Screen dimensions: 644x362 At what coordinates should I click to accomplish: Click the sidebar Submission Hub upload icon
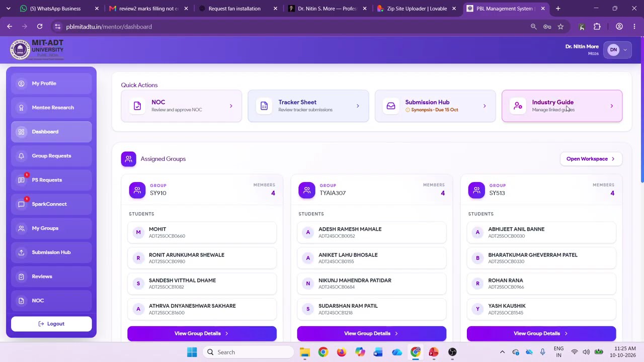click(21, 252)
